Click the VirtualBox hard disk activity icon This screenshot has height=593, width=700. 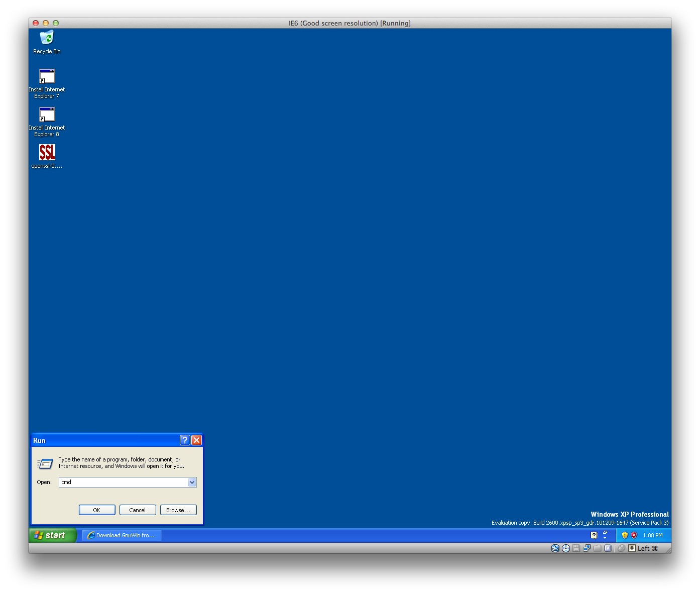(555, 548)
